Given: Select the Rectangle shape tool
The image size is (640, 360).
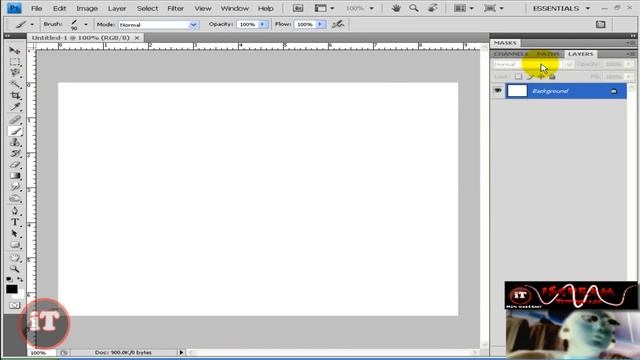Looking at the screenshot, I should [x=15, y=245].
